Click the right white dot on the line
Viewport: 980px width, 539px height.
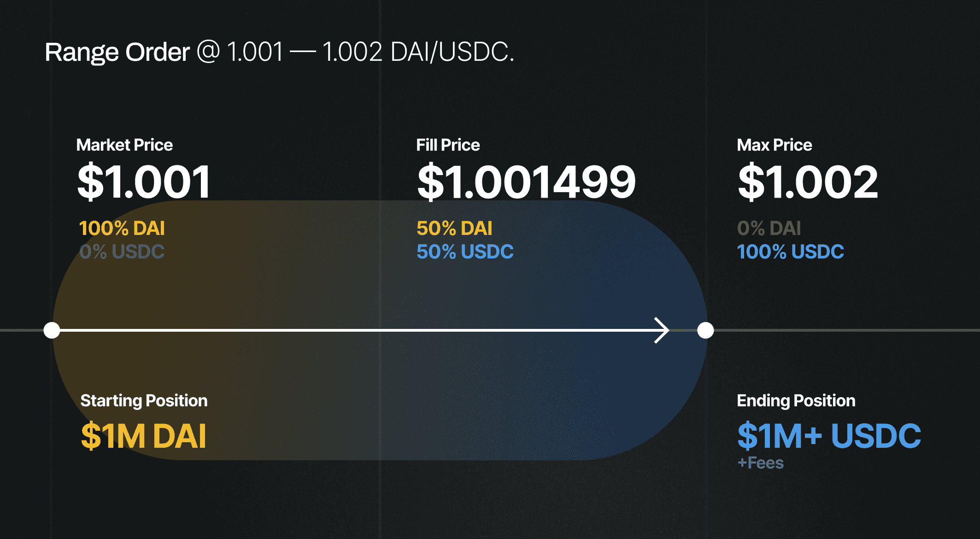(705, 330)
